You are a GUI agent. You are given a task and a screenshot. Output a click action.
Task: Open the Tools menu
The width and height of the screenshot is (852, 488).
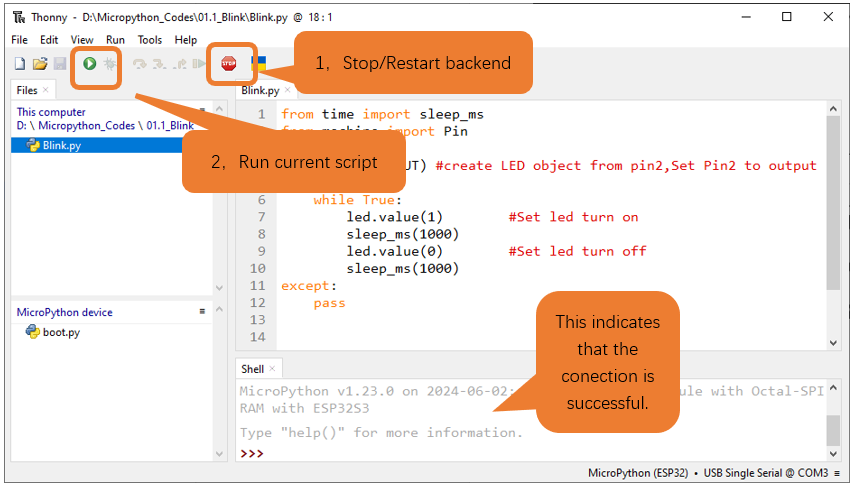149,40
